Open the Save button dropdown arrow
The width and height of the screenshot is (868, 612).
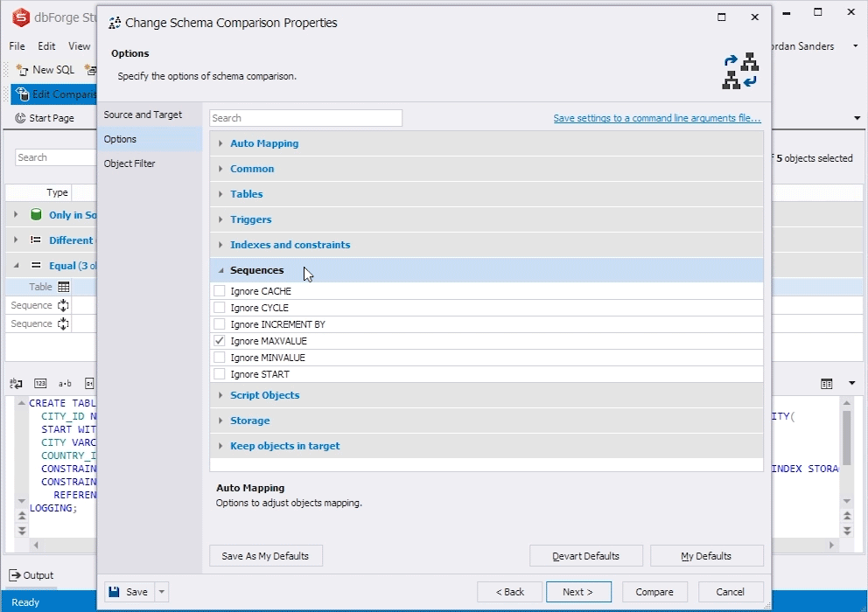point(162,592)
